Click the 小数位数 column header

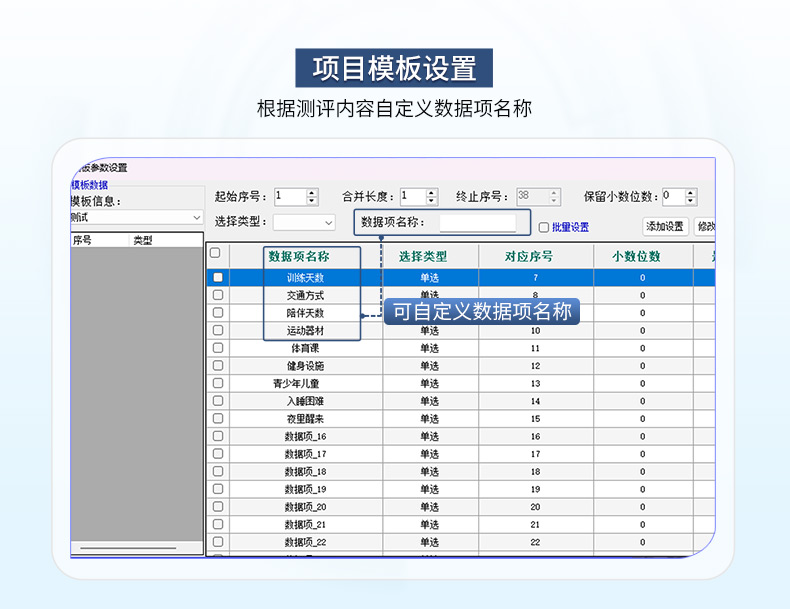[x=642, y=256]
